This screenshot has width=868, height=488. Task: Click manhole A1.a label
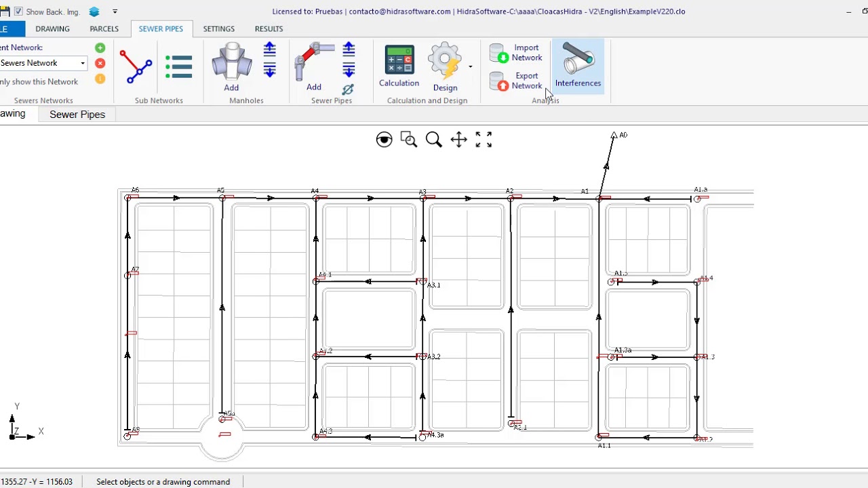[x=701, y=190]
